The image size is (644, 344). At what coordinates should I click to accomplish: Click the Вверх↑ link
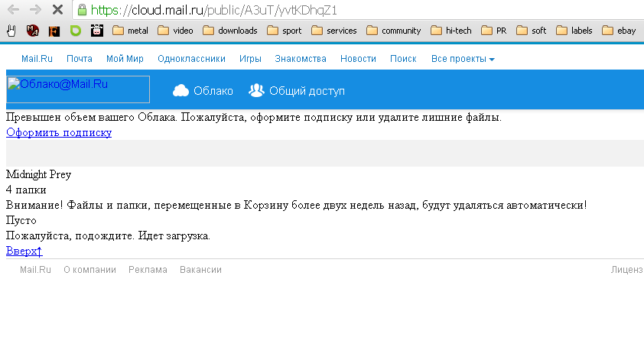click(24, 251)
